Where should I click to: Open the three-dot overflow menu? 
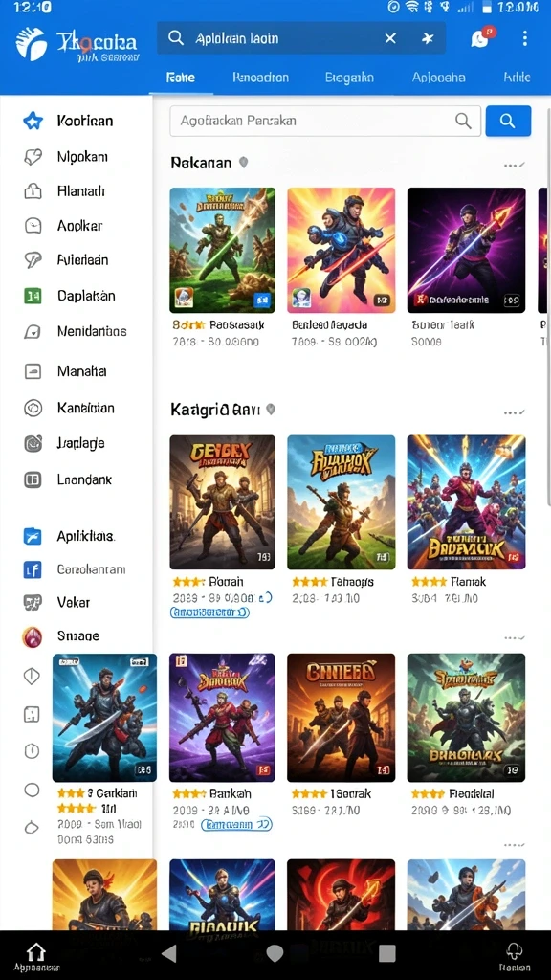(x=525, y=38)
